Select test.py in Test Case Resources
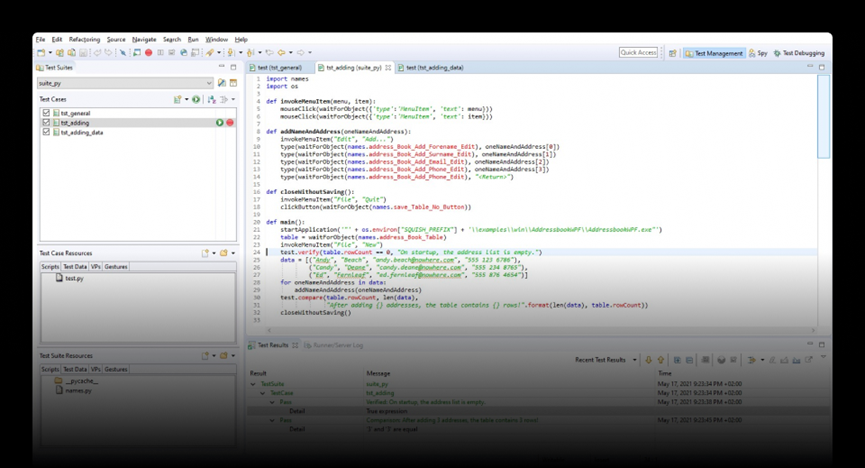The height and width of the screenshot is (468, 865). coord(70,278)
